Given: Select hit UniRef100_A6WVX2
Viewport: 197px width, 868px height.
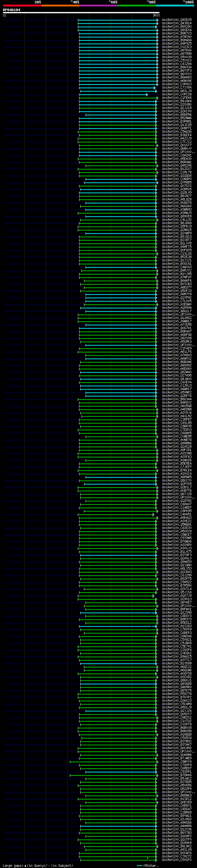Looking at the screenshot, I should pos(176,358).
